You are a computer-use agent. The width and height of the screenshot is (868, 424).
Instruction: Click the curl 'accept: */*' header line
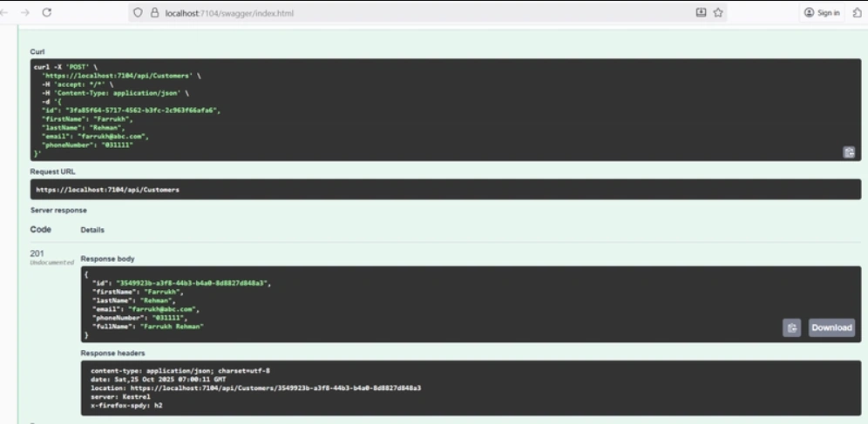coord(78,84)
